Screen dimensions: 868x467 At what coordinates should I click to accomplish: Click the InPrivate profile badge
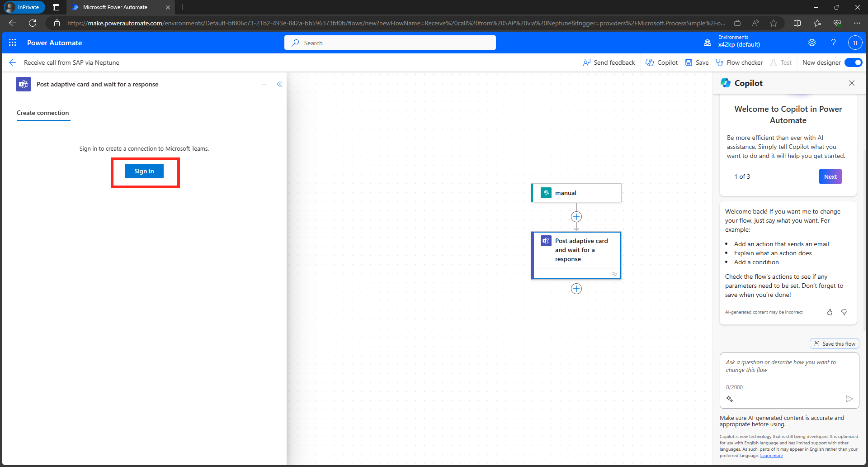click(x=24, y=7)
